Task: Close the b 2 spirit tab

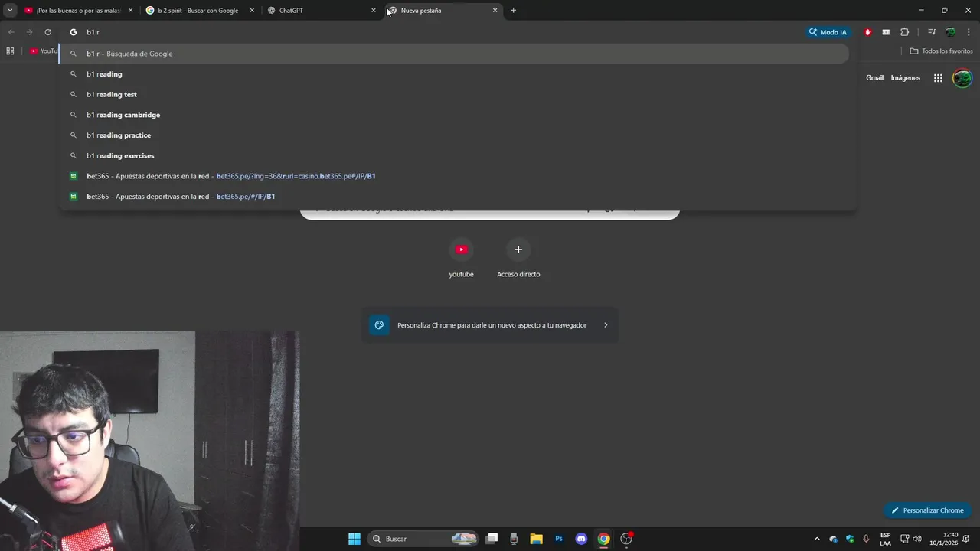Action: [x=252, y=11]
